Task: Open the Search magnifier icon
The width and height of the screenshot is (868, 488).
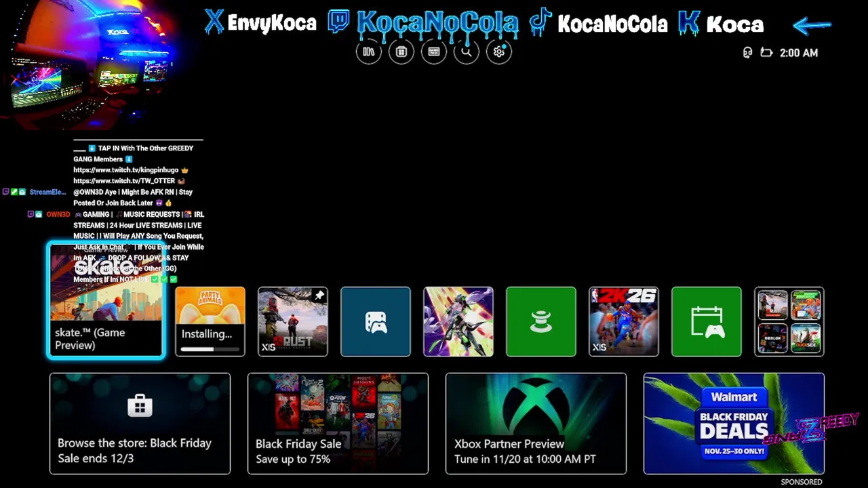Action: (x=467, y=52)
